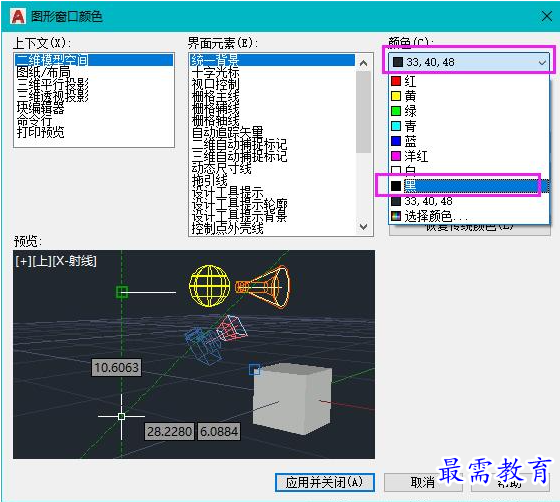Select 动态尺寸线 interface element
Screen dimensions: 560x502
[x=272, y=168]
